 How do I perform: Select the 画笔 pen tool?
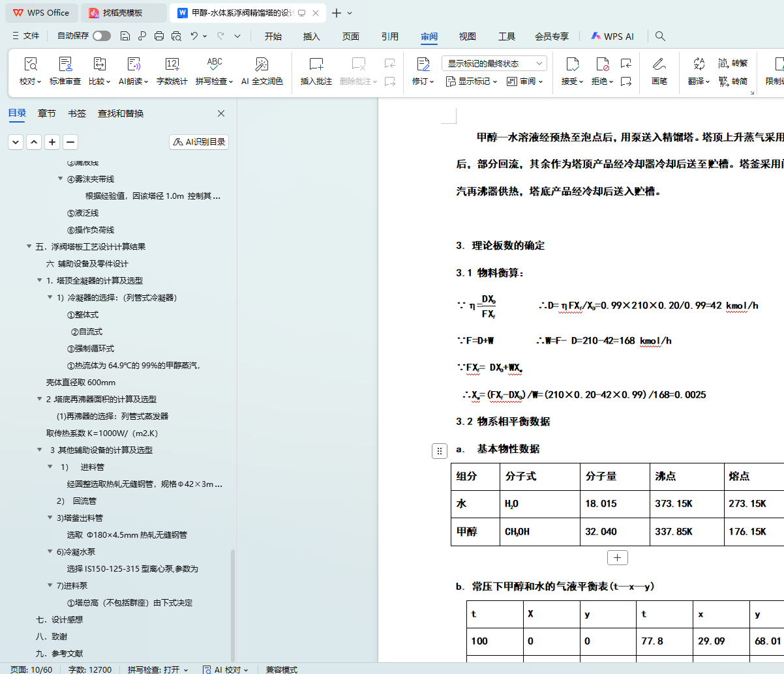(x=659, y=72)
